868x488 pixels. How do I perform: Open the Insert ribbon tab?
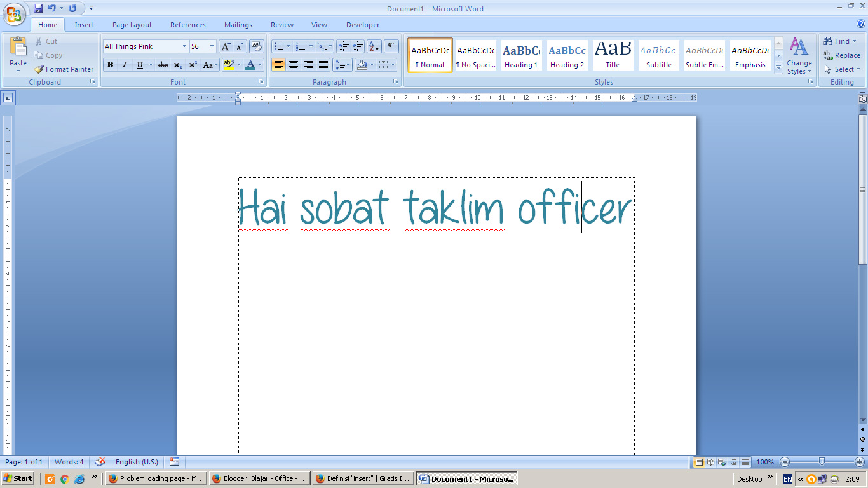(x=84, y=25)
